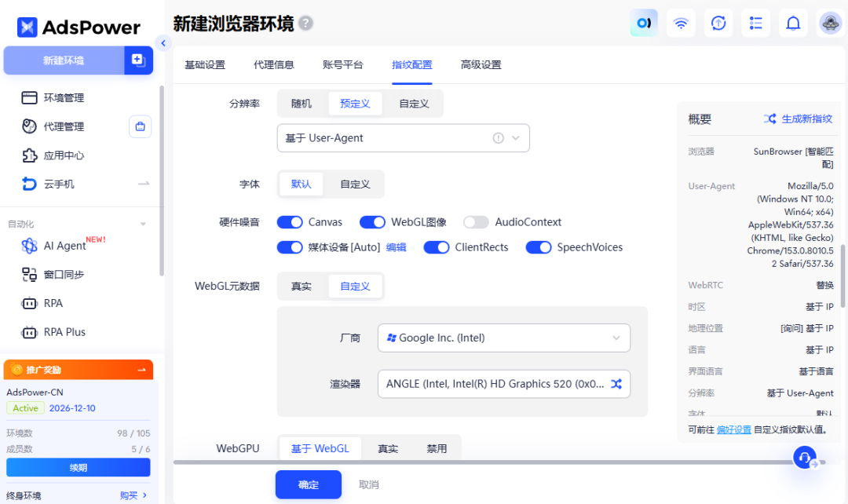Open the 厂商 Google Inc. (Intel) dropdown
Viewport: 848px width, 504px height.
click(x=504, y=338)
